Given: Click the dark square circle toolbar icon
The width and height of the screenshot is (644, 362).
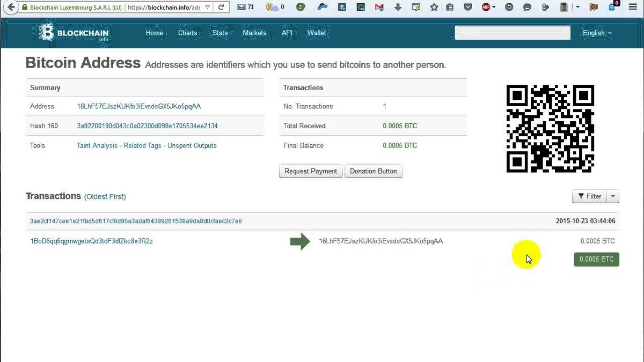Looking at the screenshot, I should pyautogui.click(x=361, y=8).
